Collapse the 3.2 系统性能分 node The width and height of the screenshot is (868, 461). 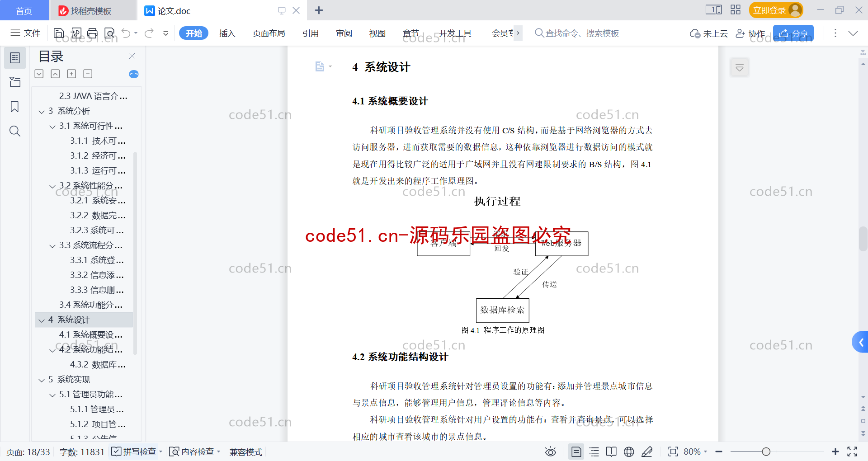(52, 186)
